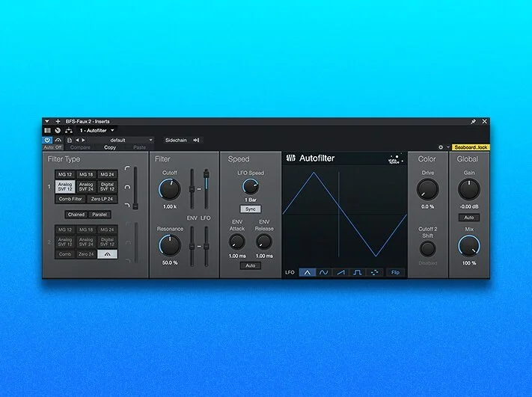Screen dimensions: 532x397
Task: Click the filter 1 highpass shape icon
Action: (127, 168)
